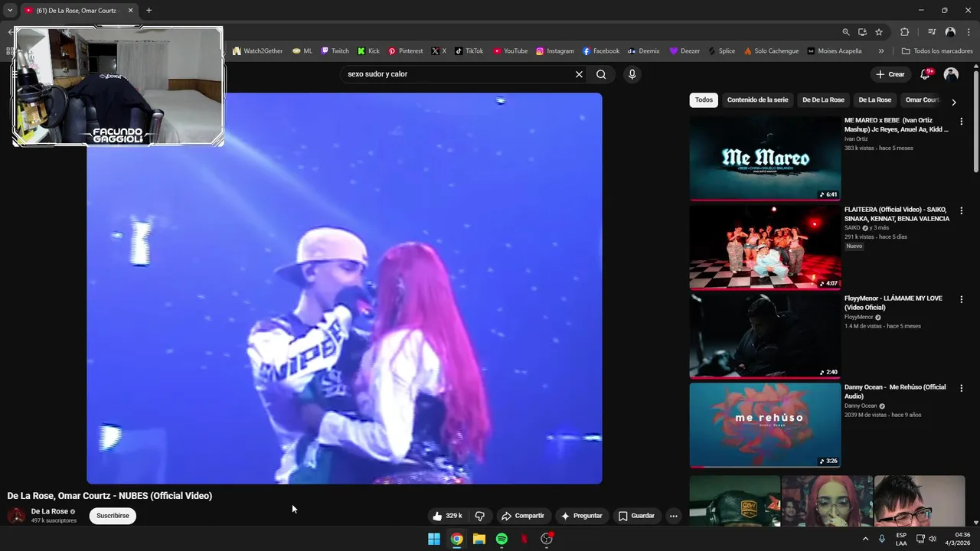980x551 pixels.
Task: Open the Todos los marcadores folder
Action: (x=937, y=51)
